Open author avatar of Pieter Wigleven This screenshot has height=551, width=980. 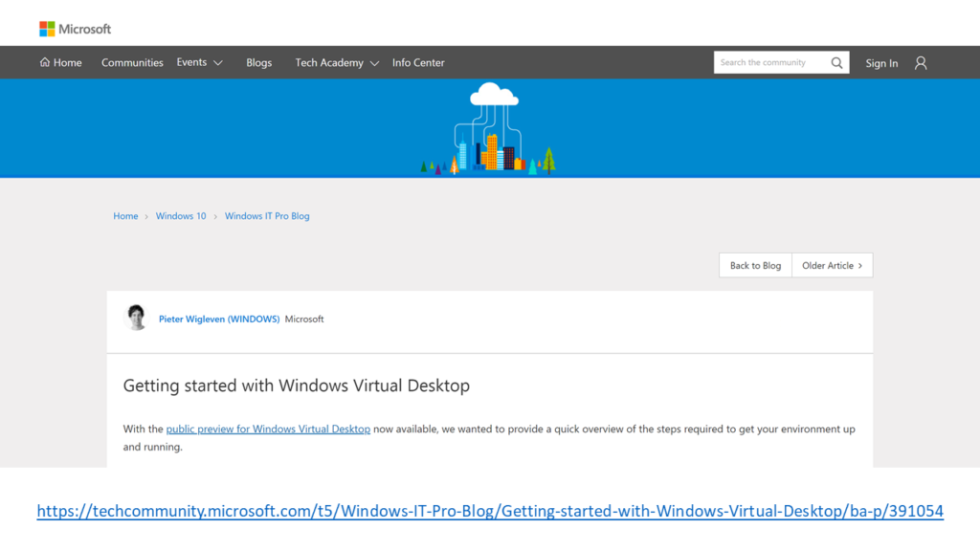[x=136, y=318]
